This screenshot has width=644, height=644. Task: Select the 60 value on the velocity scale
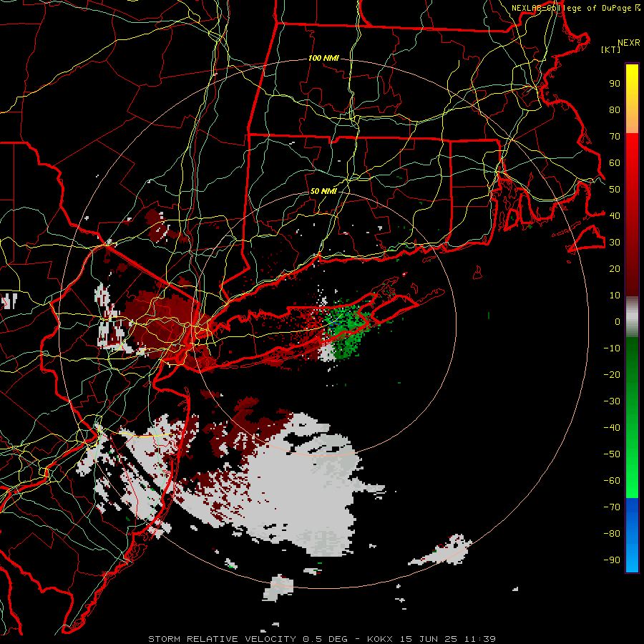pos(615,163)
